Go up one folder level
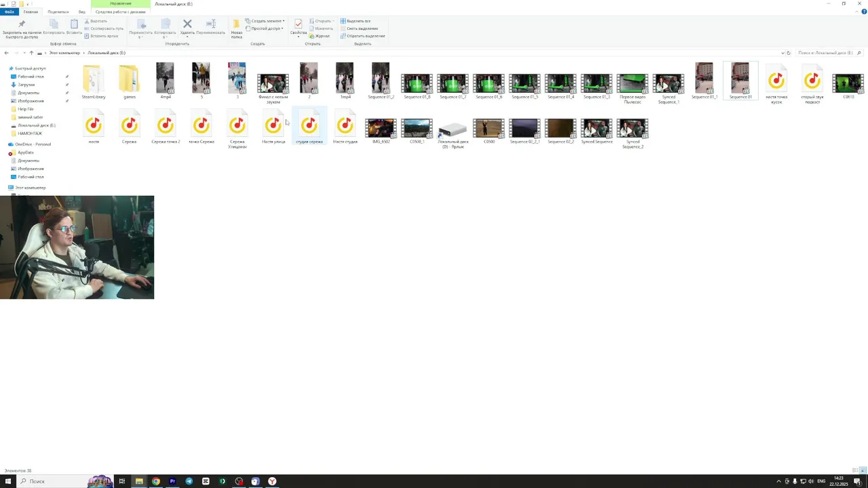Screen dimensions: 868x488 click(x=31, y=53)
